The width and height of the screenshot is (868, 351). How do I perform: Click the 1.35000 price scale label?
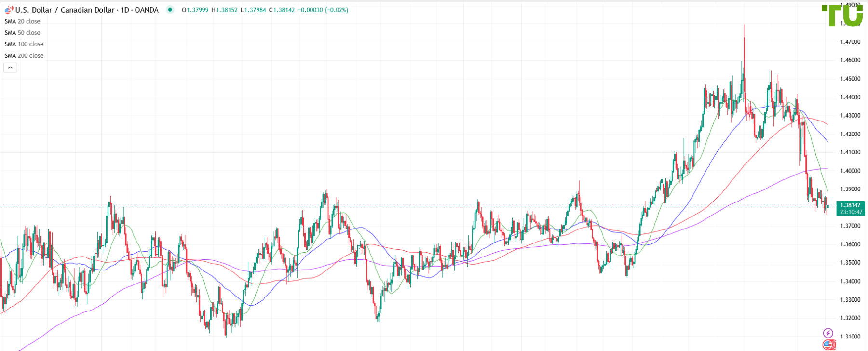click(850, 263)
